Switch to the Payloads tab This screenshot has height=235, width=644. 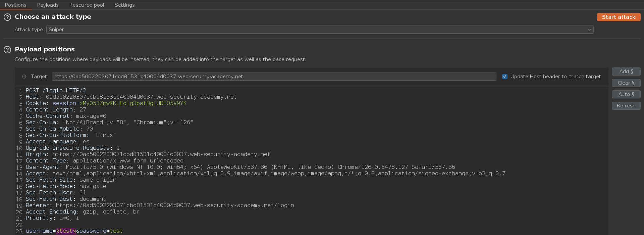pos(48,5)
